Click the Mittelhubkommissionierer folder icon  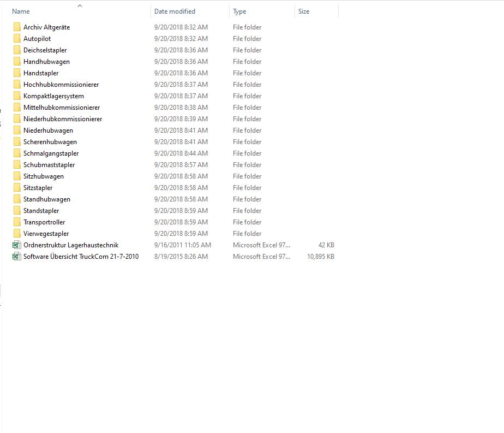17,108
